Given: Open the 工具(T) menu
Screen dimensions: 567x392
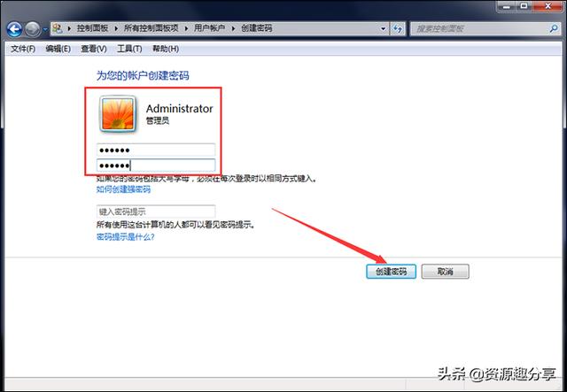Looking at the screenshot, I should (129, 49).
